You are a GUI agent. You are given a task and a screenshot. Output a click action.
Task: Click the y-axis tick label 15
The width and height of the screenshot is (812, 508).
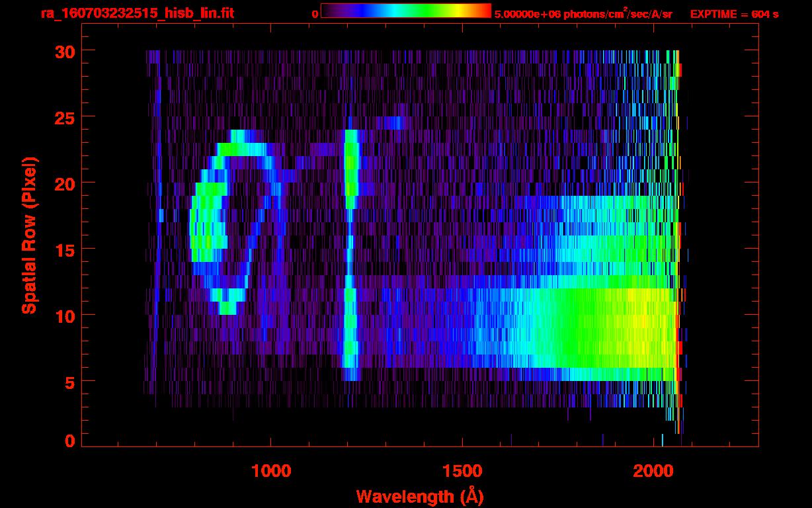tap(64, 249)
